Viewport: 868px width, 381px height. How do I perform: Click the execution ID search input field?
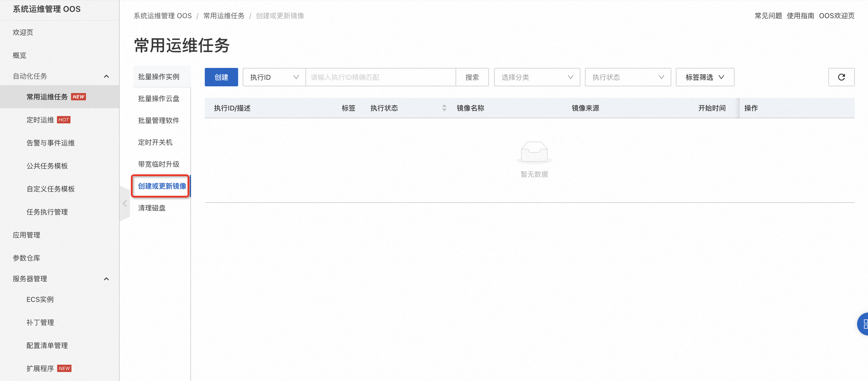tap(380, 77)
